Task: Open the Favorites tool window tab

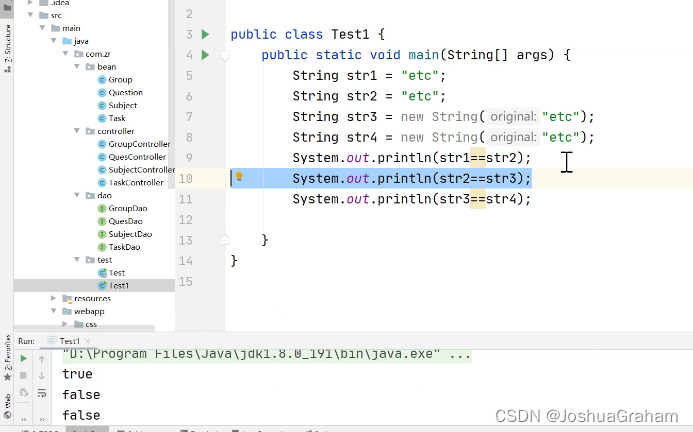Action: click(x=8, y=358)
